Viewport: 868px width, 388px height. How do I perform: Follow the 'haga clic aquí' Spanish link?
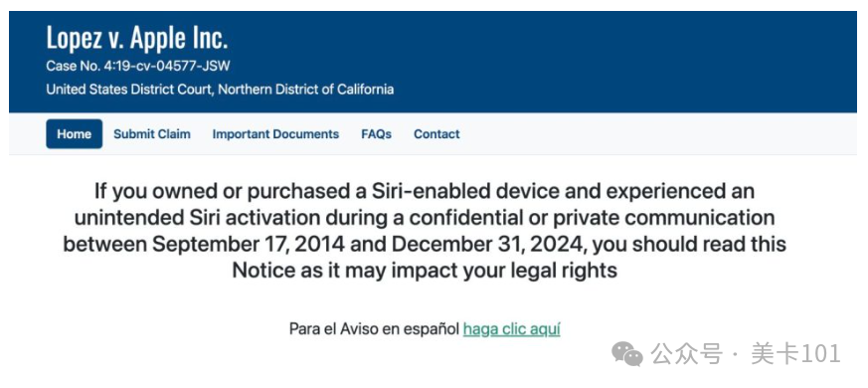pos(511,329)
